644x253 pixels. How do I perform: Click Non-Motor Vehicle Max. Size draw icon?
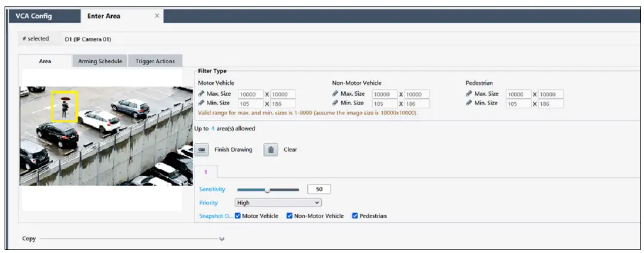tap(335, 94)
